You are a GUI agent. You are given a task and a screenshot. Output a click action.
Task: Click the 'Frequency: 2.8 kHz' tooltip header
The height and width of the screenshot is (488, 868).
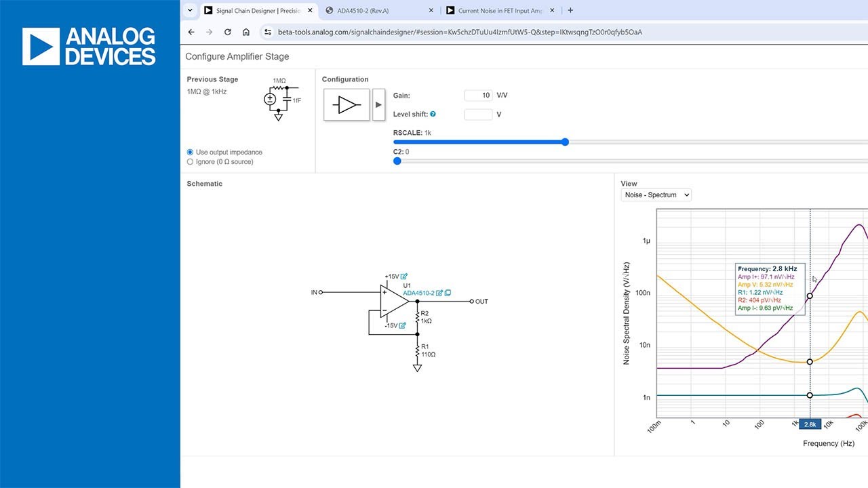pyautogui.click(x=766, y=269)
